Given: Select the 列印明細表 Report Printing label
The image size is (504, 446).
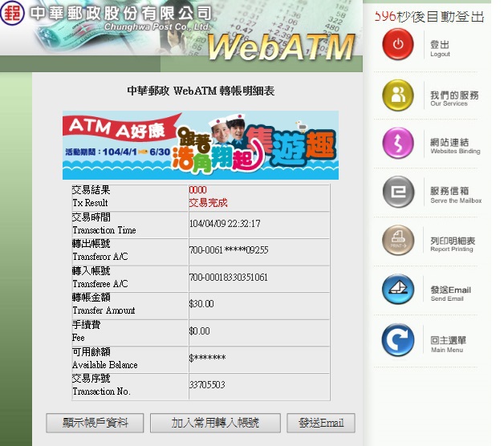Looking at the screenshot, I should [x=453, y=244].
